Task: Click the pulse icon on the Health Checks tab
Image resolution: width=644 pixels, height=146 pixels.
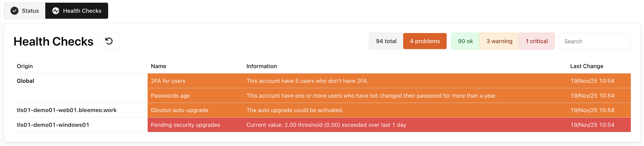Action: click(56, 10)
